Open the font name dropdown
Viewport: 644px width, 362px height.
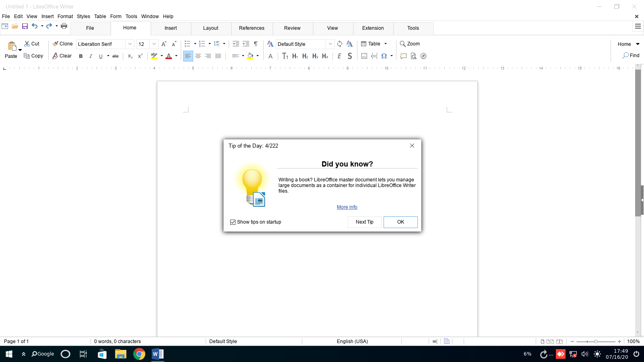click(130, 44)
